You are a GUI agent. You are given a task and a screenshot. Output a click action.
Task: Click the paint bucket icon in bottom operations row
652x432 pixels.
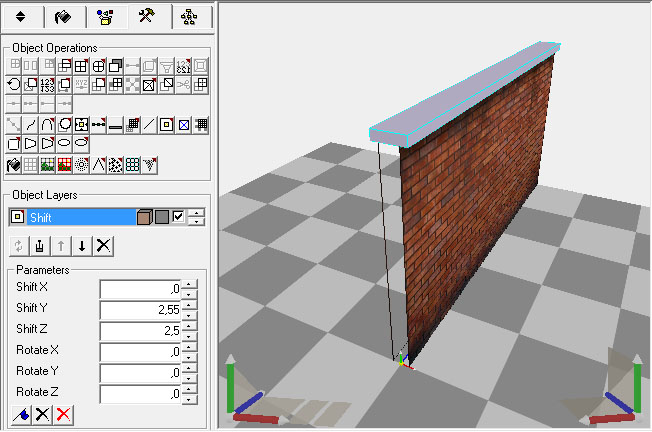pos(14,164)
